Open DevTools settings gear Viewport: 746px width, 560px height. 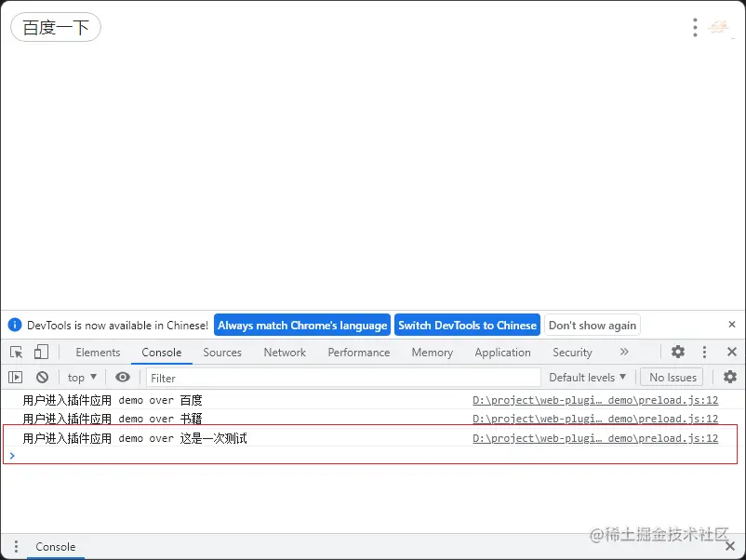pyautogui.click(x=678, y=352)
